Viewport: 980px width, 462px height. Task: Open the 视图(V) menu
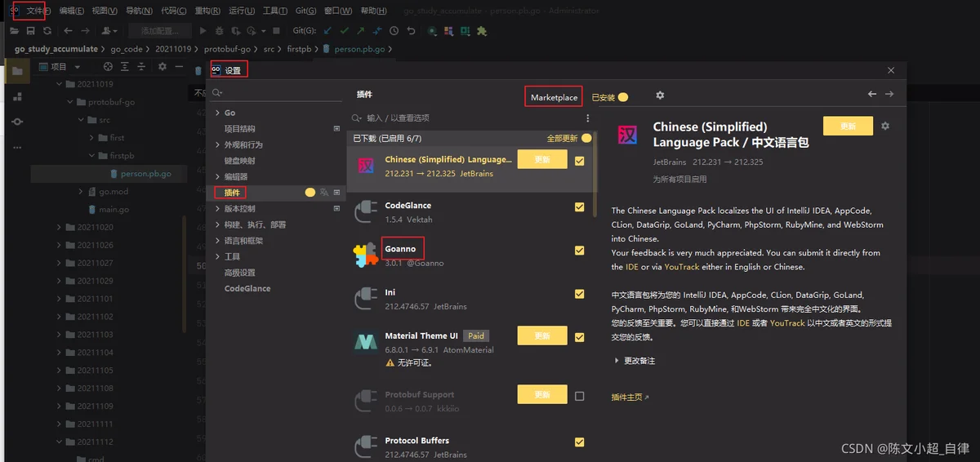point(105,11)
